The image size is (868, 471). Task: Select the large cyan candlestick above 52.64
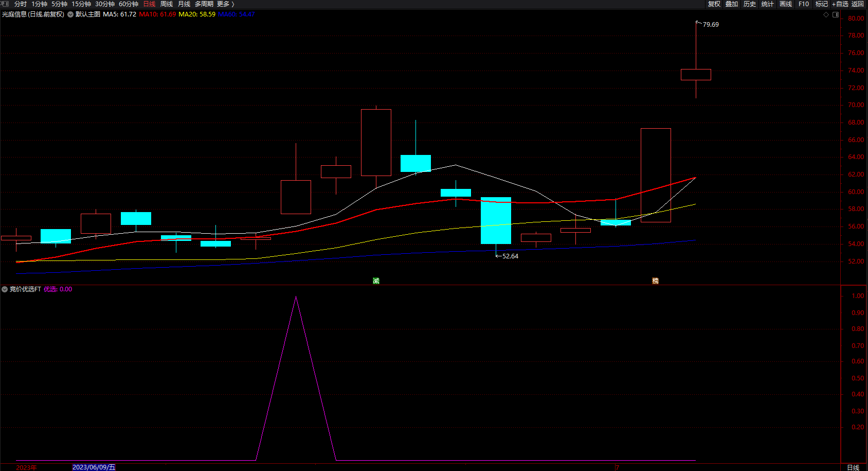pyautogui.click(x=496, y=220)
